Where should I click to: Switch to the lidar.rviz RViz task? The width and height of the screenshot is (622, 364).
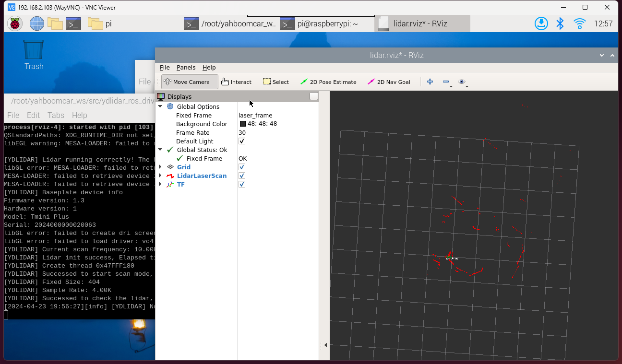click(422, 23)
